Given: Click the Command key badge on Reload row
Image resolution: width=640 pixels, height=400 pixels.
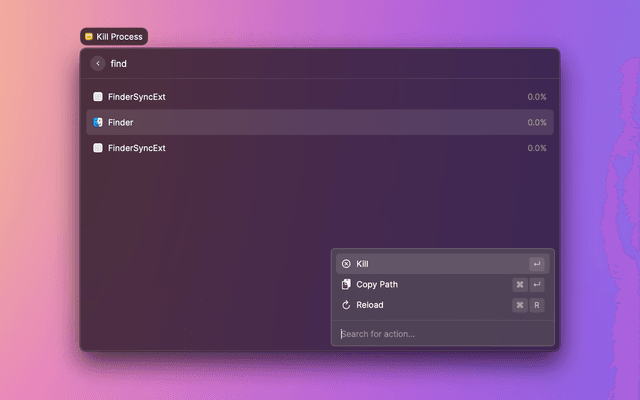Looking at the screenshot, I should (x=520, y=305).
